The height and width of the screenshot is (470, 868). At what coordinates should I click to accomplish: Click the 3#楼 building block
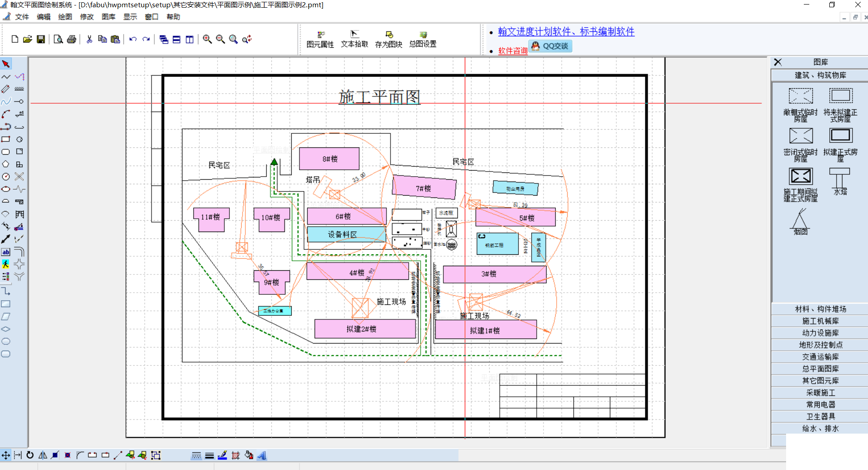click(x=495, y=274)
